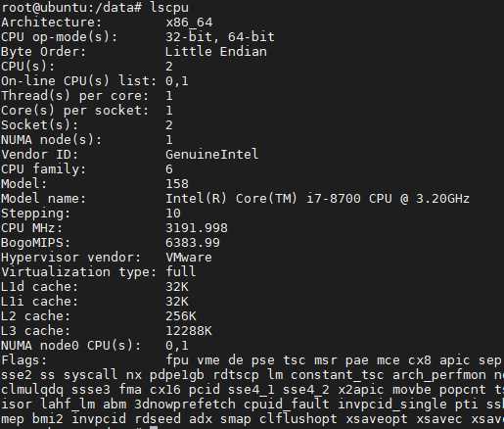
Task: Click the Virtualization type value full
Action: (181, 272)
